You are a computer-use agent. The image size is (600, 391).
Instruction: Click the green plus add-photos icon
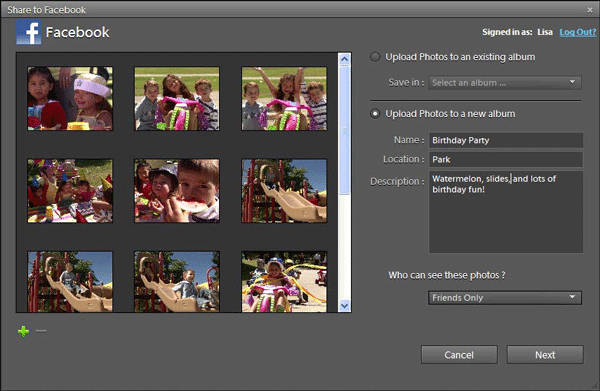tap(23, 331)
